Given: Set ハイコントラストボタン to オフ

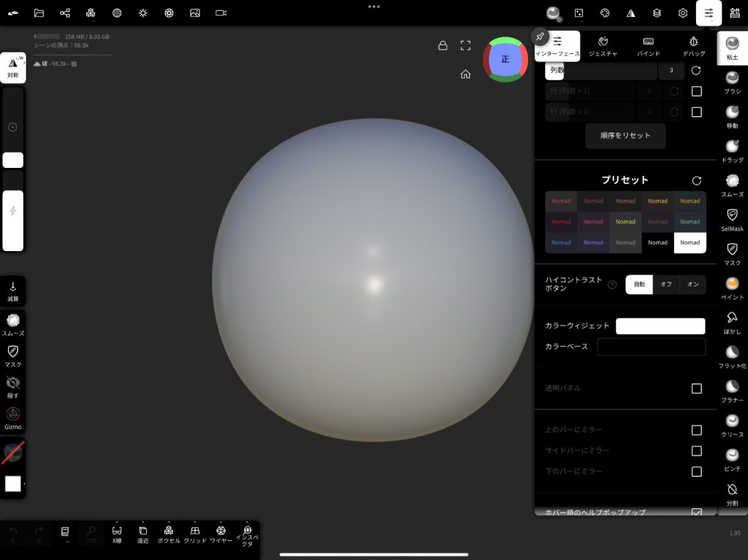Looking at the screenshot, I should coord(666,284).
